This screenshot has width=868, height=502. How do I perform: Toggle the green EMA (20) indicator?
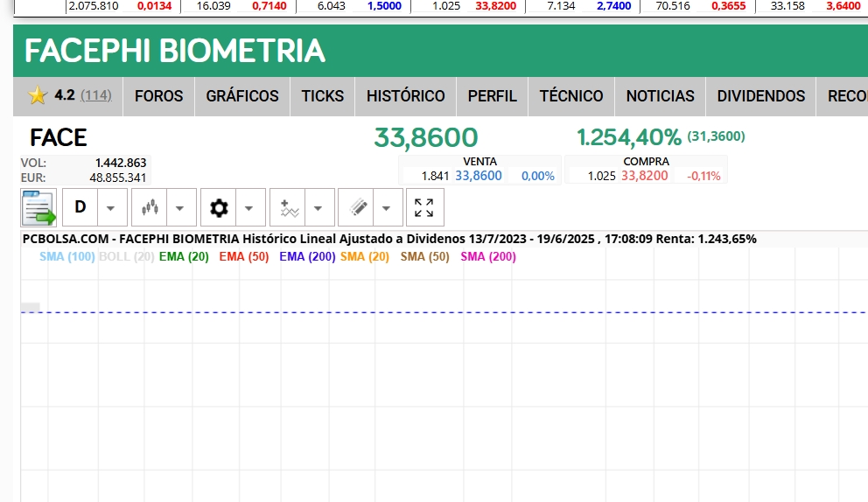[184, 257]
